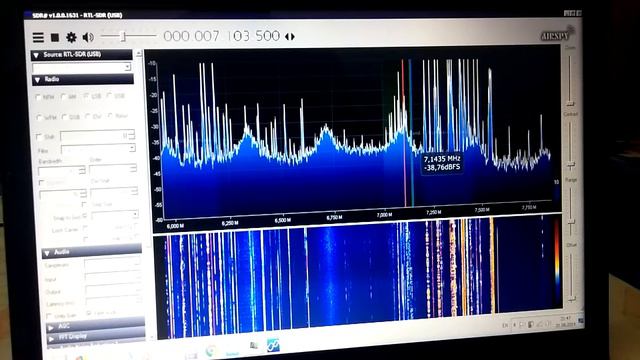This screenshot has width=640, height=360.
Task: Click the tuning style arrows icon
Action: [289, 37]
